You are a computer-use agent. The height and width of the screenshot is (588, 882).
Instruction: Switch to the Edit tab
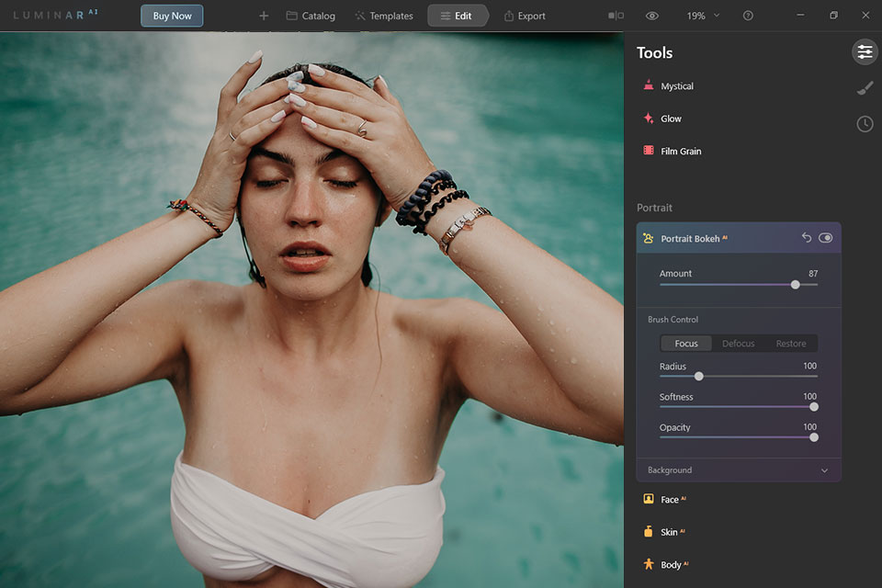point(457,16)
